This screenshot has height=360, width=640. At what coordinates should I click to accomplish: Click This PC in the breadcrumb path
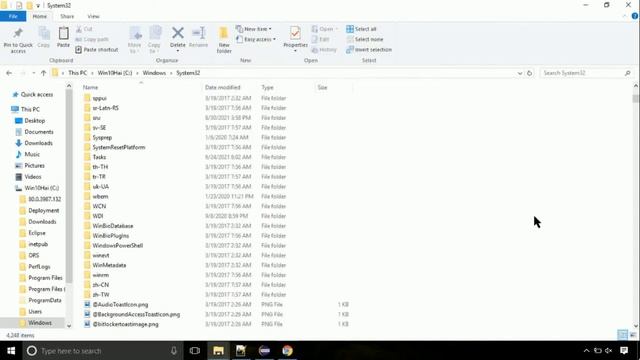click(x=78, y=73)
